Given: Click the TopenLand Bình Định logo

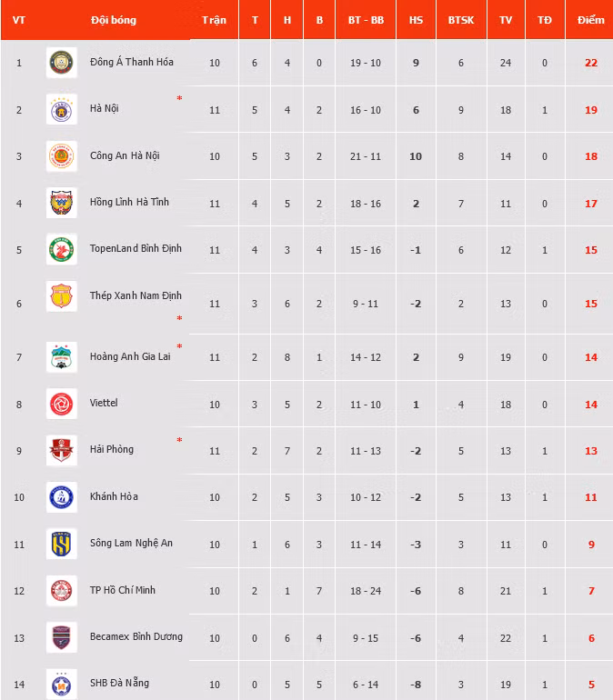Looking at the screenshot, I should point(62,249).
